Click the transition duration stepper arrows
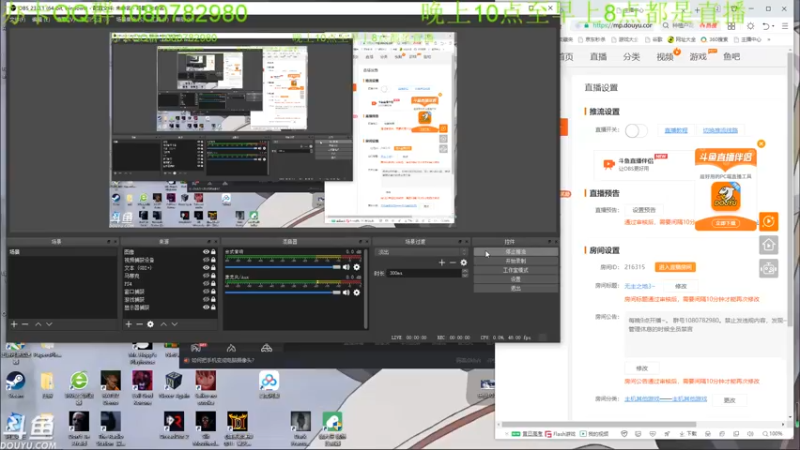Image resolution: width=800 pixels, height=450 pixels. (465, 273)
